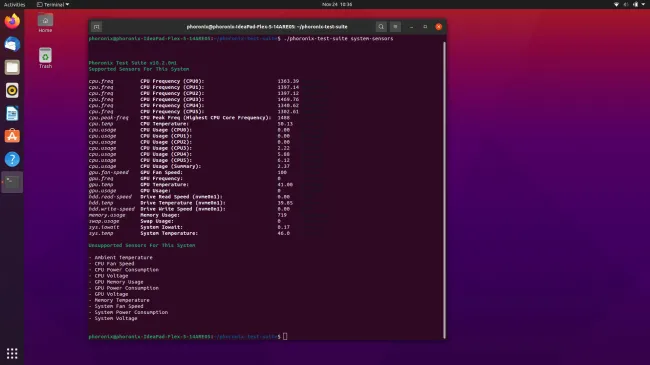The width and height of the screenshot is (650, 365).
Task: Click 'CPU Frequency (CPU3):' row
Action: coord(194,100)
